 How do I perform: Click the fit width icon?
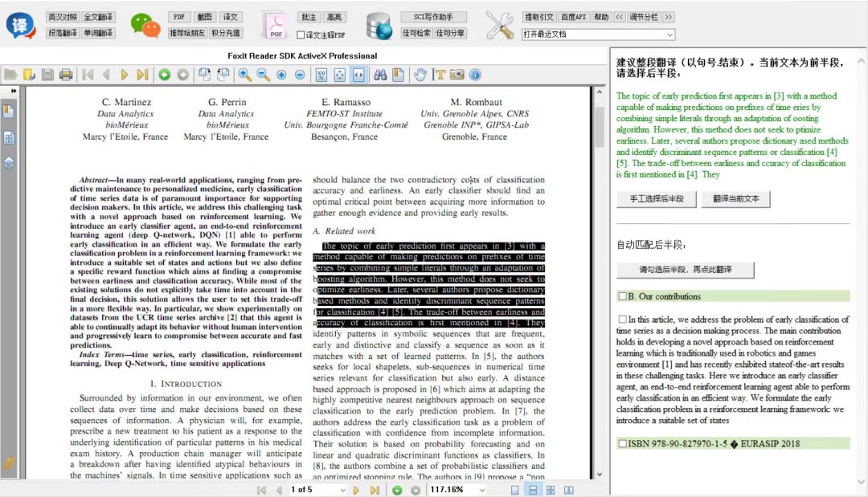(358, 75)
